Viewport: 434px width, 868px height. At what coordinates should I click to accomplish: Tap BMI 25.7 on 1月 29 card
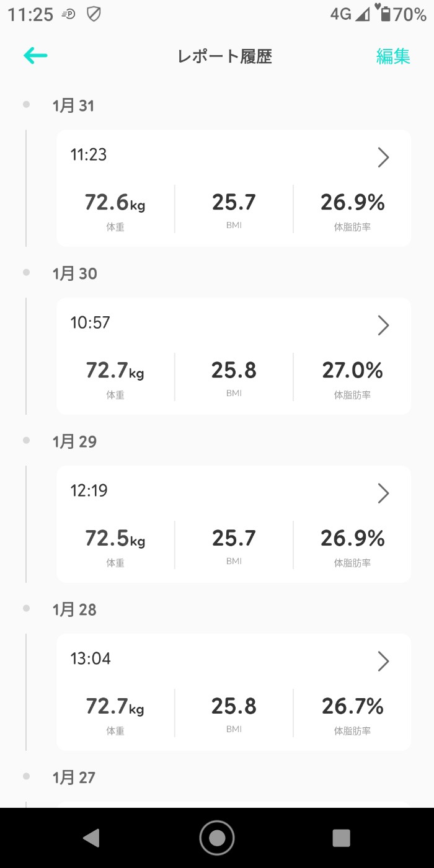coord(234,538)
